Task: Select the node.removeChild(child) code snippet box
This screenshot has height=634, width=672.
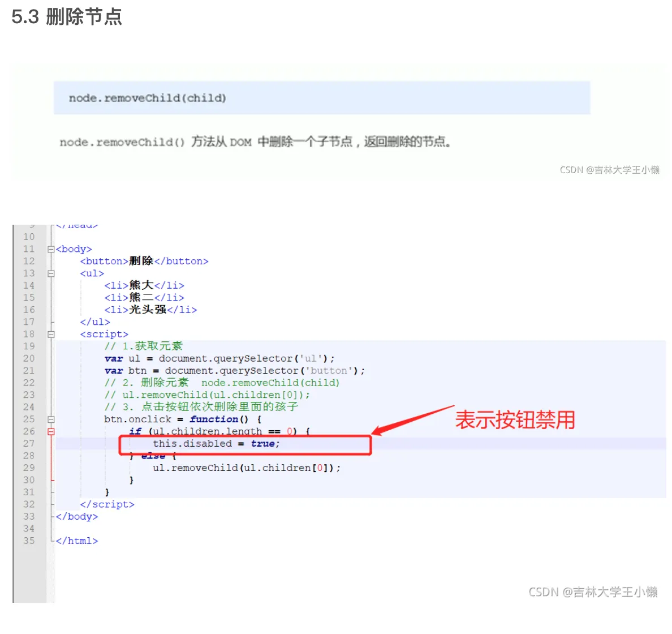Action: (322, 98)
